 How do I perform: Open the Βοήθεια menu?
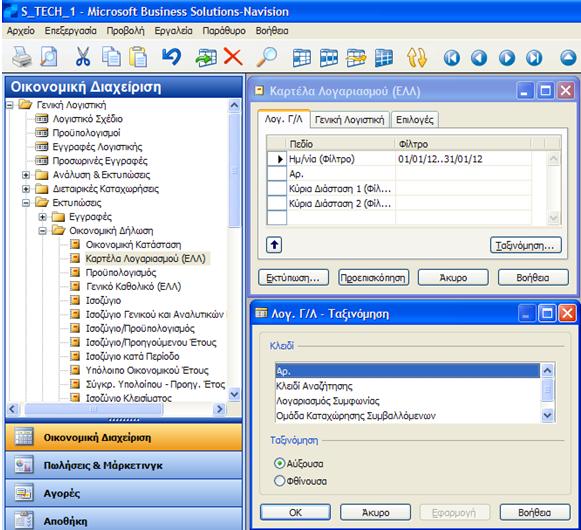click(272, 31)
